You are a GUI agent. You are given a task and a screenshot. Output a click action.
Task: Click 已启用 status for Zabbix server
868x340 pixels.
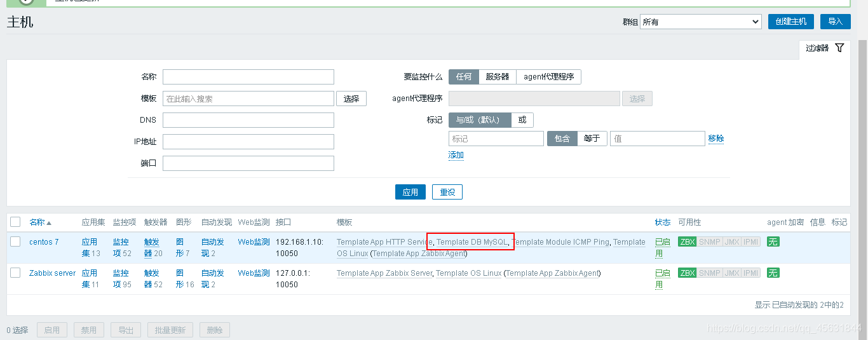(663, 278)
